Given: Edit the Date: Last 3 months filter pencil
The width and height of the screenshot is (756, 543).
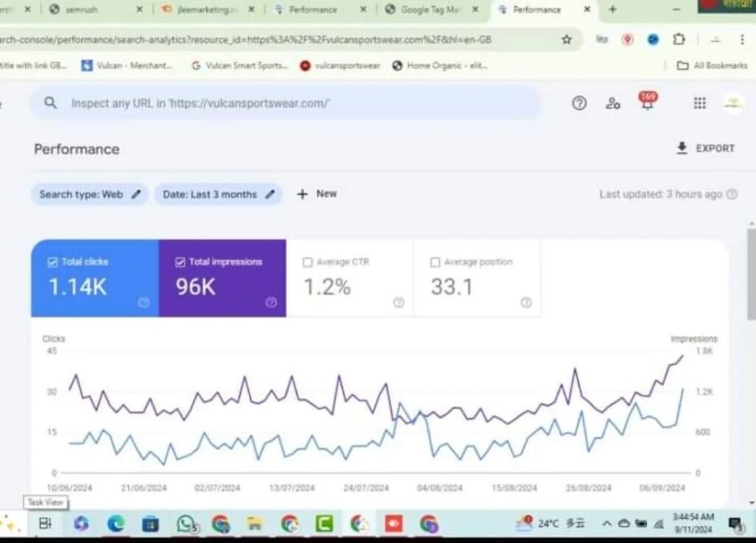Looking at the screenshot, I should 270,194.
